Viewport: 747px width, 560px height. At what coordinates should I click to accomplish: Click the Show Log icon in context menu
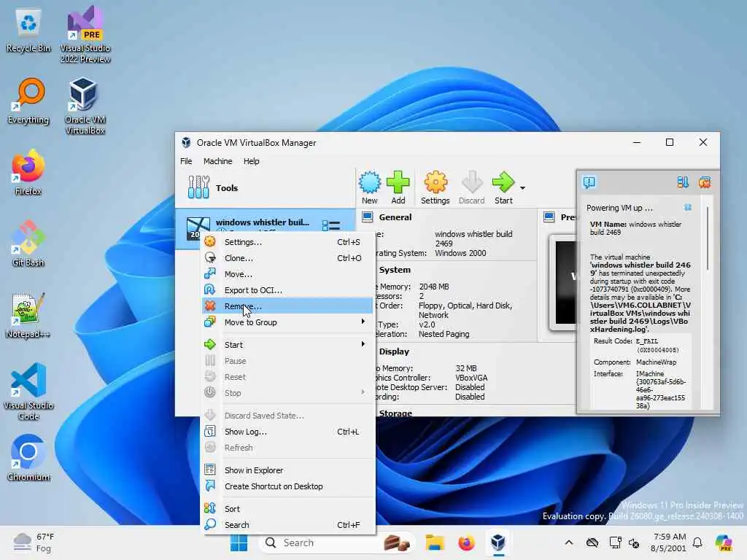[x=210, y=432]
